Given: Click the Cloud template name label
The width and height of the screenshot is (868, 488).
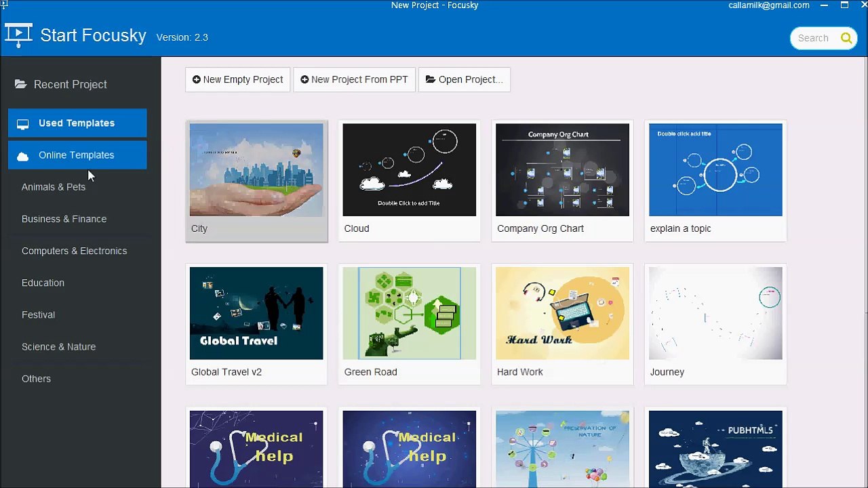Looking at the screenshot, I should coord(357,228).
